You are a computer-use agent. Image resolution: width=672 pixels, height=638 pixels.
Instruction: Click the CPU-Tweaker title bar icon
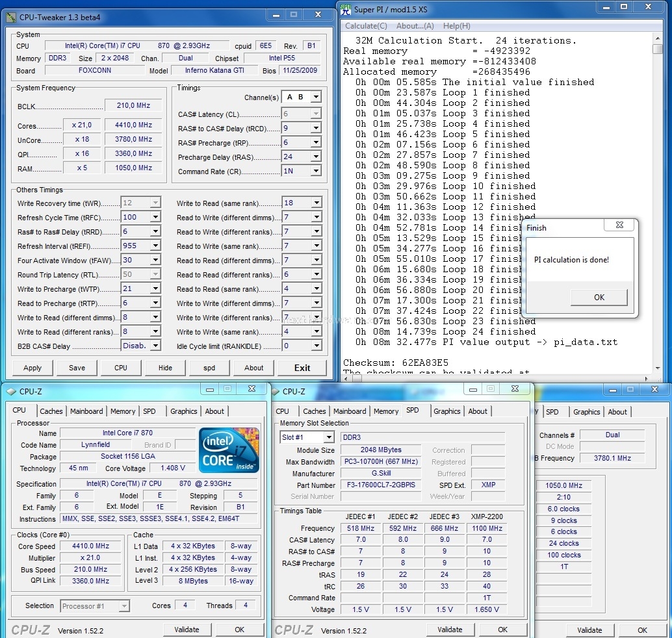tap(10, 18)
